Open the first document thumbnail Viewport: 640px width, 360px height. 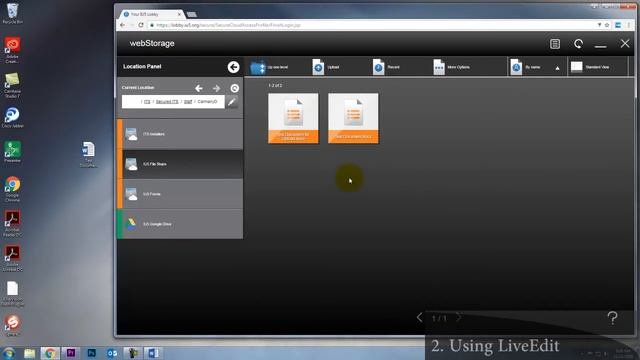[293, 118]
